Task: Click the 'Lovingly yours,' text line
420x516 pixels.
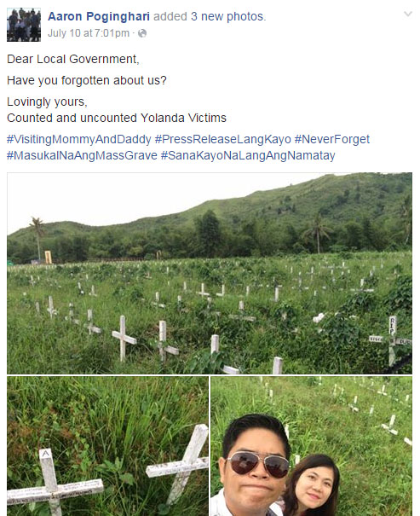Action: coord(47,101)
